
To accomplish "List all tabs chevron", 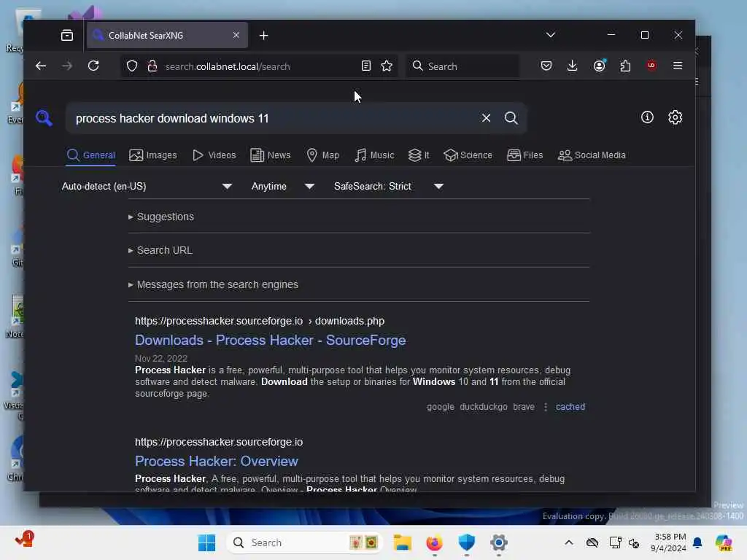I will tap(550, 35).
